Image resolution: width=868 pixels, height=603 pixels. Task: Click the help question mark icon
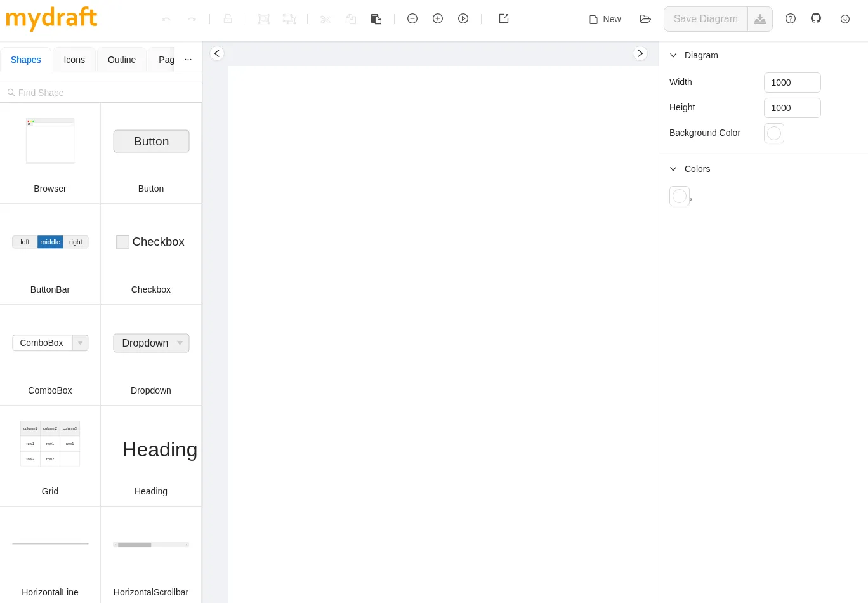pyautogui.click(x=791, y=19)
